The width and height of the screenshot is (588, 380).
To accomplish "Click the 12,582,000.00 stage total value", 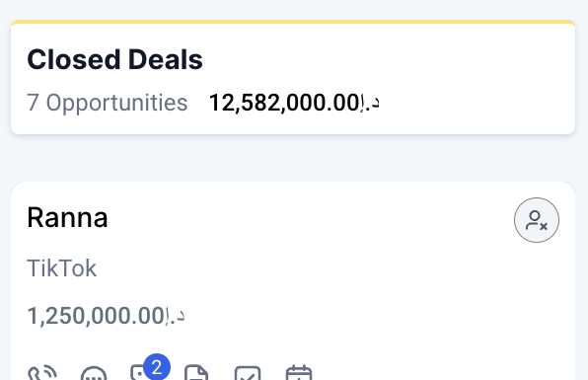I will pos(284,103).
